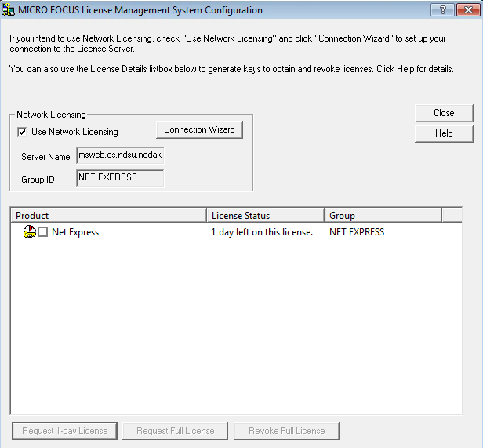
Task: Open the Connection Wizard
Action: (x=199, y=129)
